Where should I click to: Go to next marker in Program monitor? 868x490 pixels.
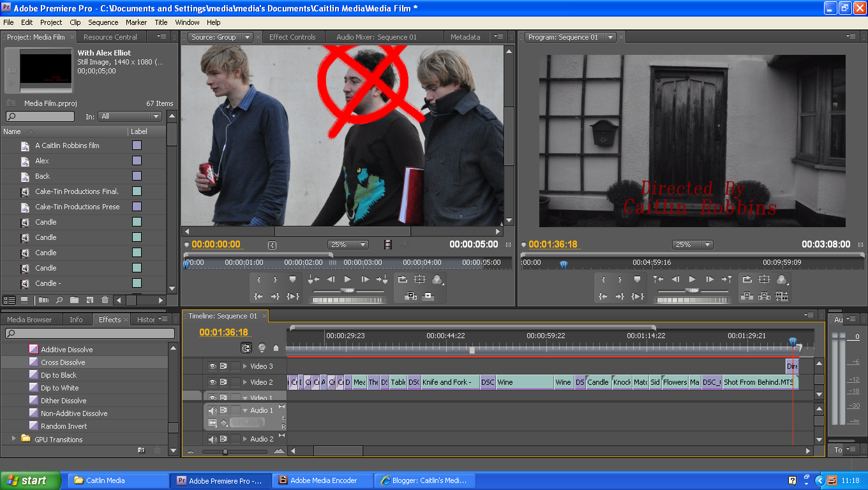coord(726,279)
